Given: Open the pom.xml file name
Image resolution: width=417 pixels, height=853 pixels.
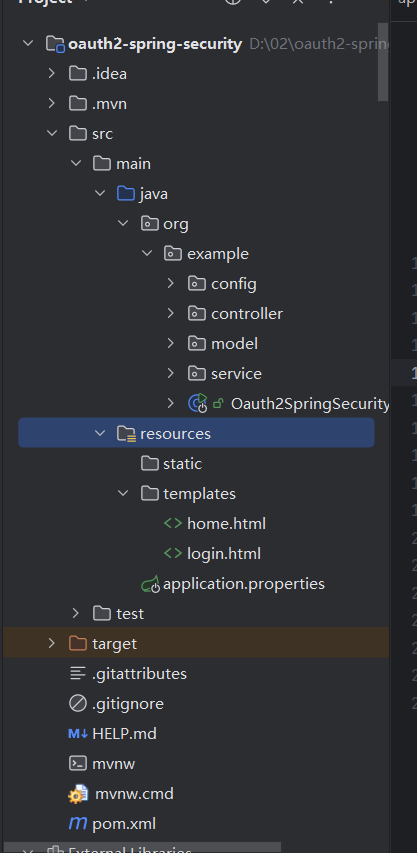Looking at the screenshot, I should coord(124,824).
